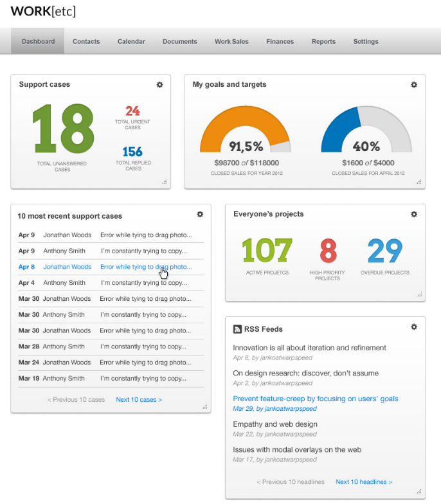Click the WORK[etc] logo

pos(43,12)
